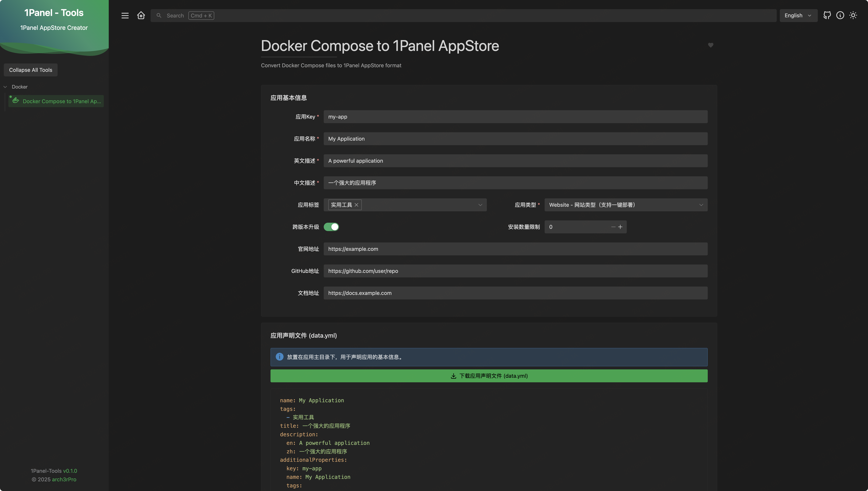Select Docker Compose to 1Panel sidebar item
The image size is (868, 491).
(61, 101)
